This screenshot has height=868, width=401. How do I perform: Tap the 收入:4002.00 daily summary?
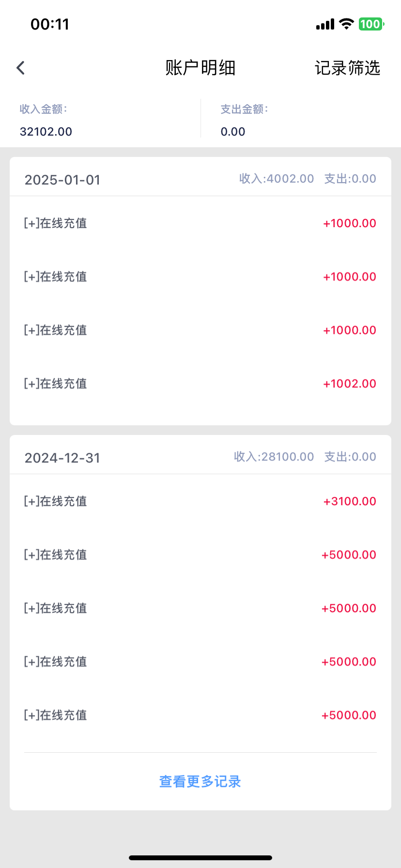[277, 179]
